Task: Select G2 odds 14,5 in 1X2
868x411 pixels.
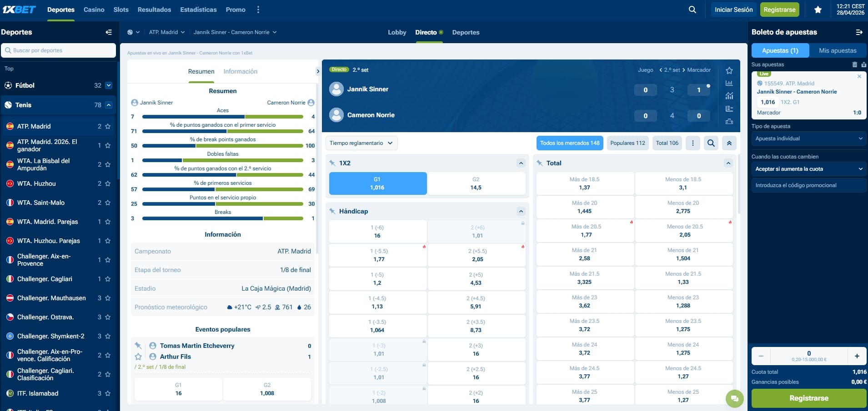Action: (476, 183)
